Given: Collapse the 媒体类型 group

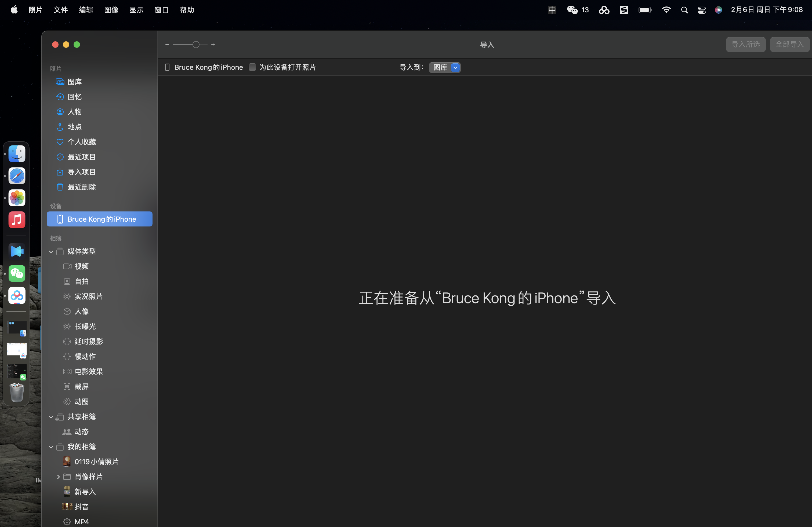Looking at the screenshot, I should click(x=51, y=252).
